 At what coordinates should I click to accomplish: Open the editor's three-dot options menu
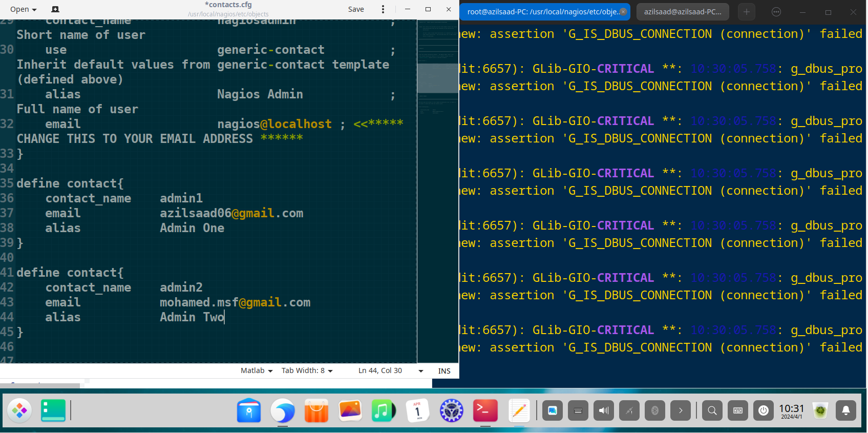coord(383,9)
